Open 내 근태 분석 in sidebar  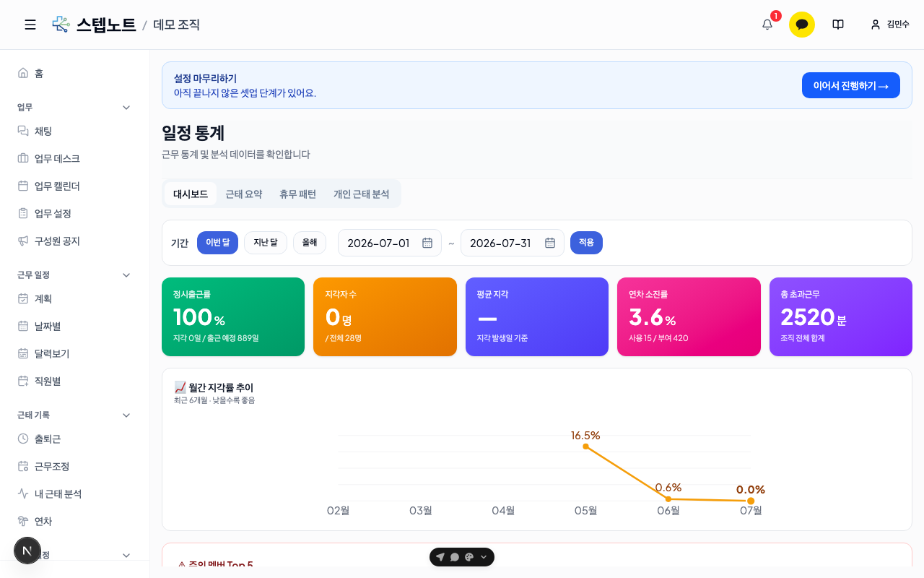coord(75,493)
